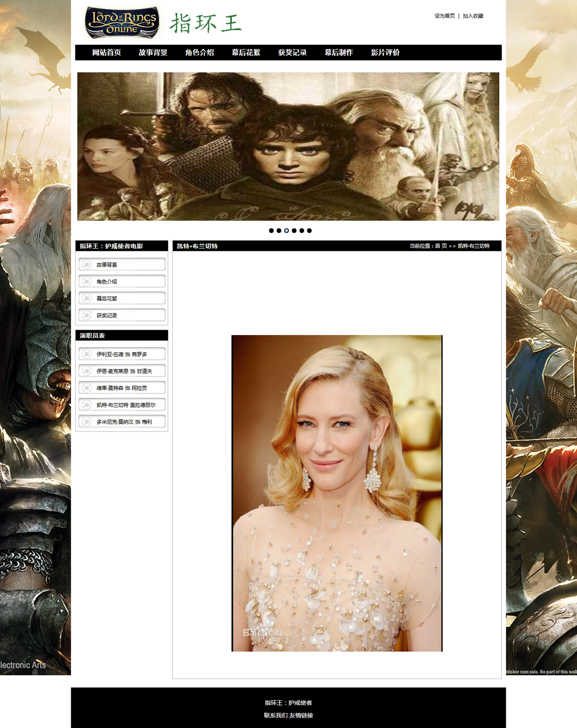
Task: Click the 凯特•布兰切特 content panel heading
Action: (197, 246)
